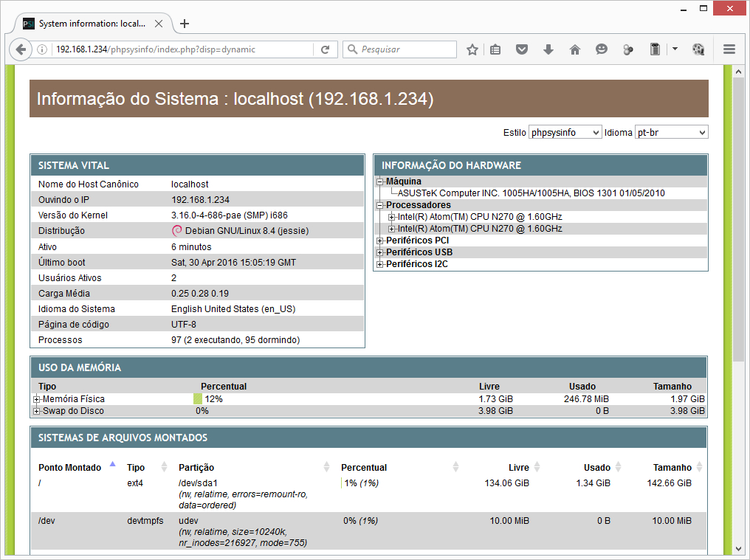
Task: Click the film reel extension icon
Action: 698,49
